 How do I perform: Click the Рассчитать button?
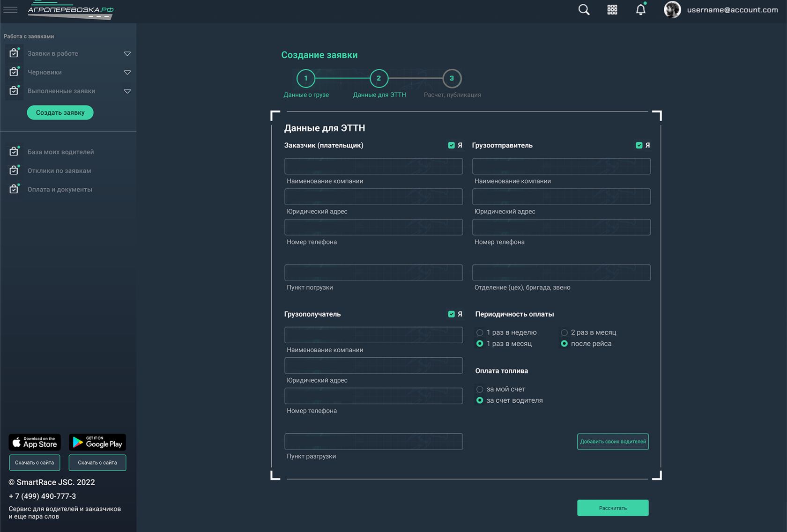click(x=613, y=508)
